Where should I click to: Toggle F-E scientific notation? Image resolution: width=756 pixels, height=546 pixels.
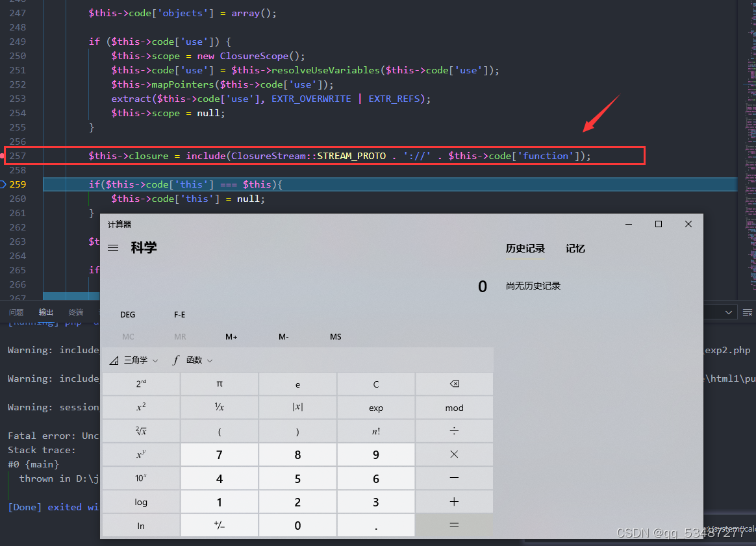(179, 315)
